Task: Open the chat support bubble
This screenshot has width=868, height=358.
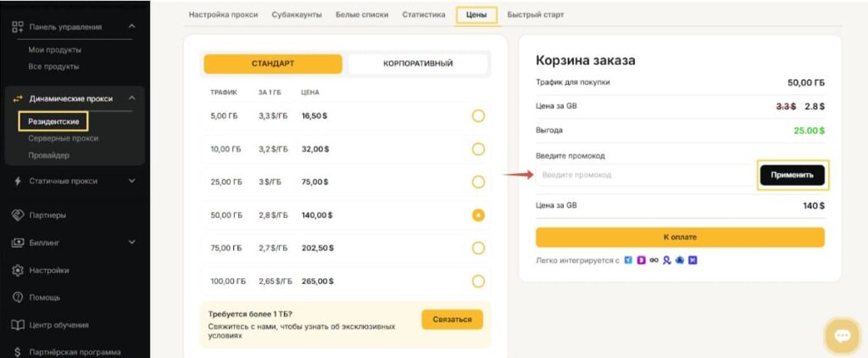Action: click(x=842, y=337)
